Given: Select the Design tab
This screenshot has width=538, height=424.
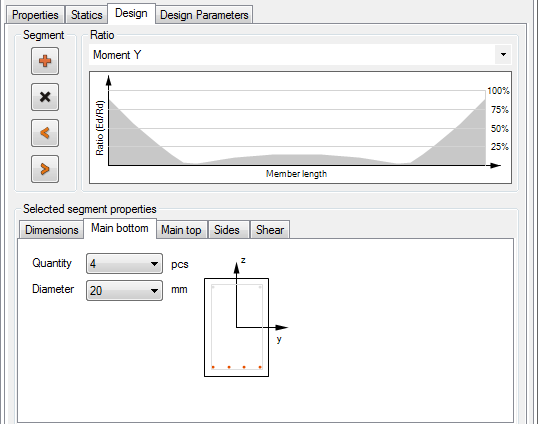Looking at the screenshot, I should tap(131, 13).
